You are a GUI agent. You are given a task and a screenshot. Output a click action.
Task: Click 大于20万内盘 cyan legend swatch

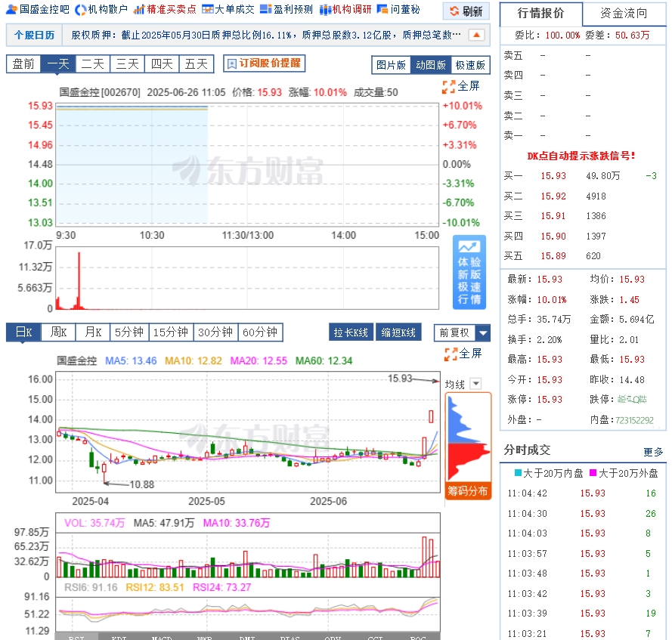point(518,473)
